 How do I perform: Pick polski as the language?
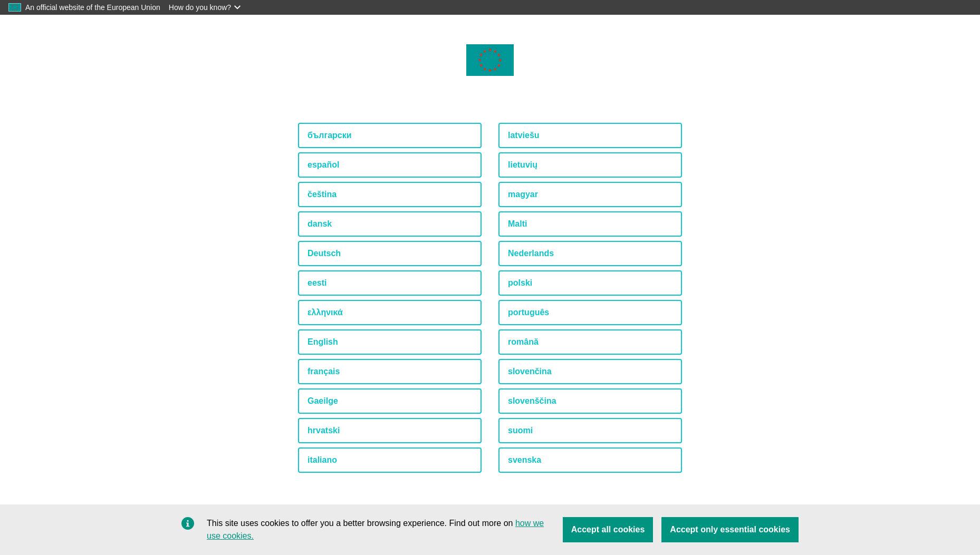click(590, 283)
